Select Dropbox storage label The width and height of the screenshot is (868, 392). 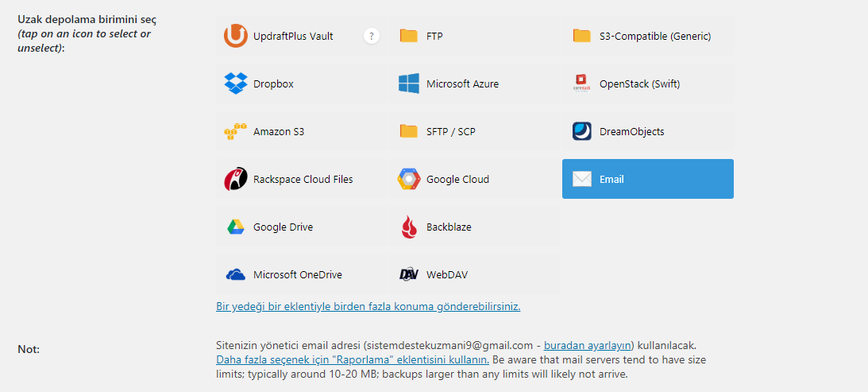[273, 84]
